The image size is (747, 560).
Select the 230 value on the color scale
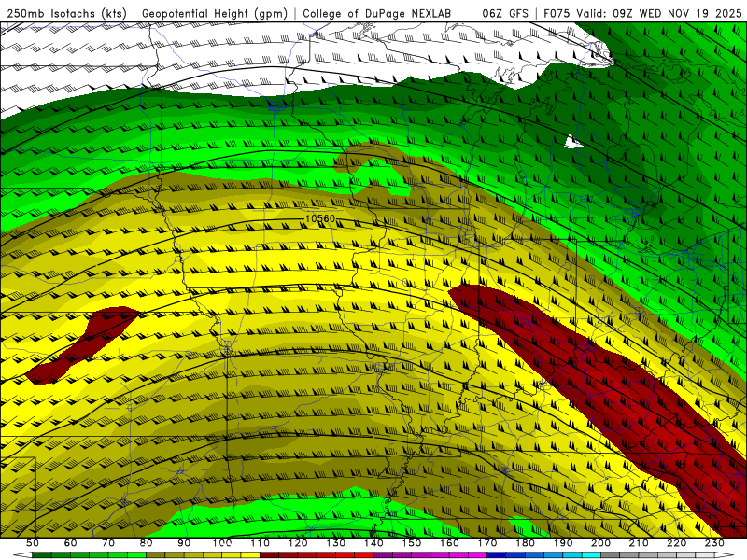click(x=714, y=543)
